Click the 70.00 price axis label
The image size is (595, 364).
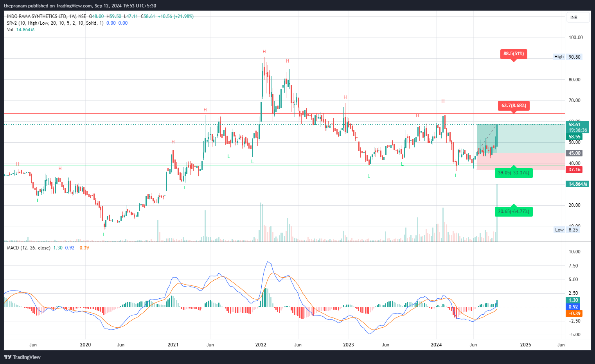click(x=575, y=100)
